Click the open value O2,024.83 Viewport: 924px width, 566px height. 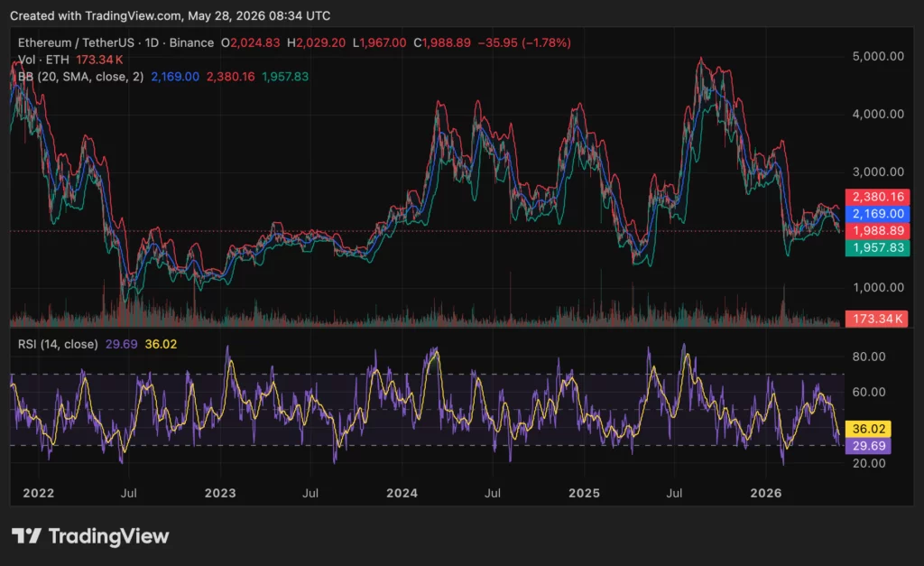point(251,43)
